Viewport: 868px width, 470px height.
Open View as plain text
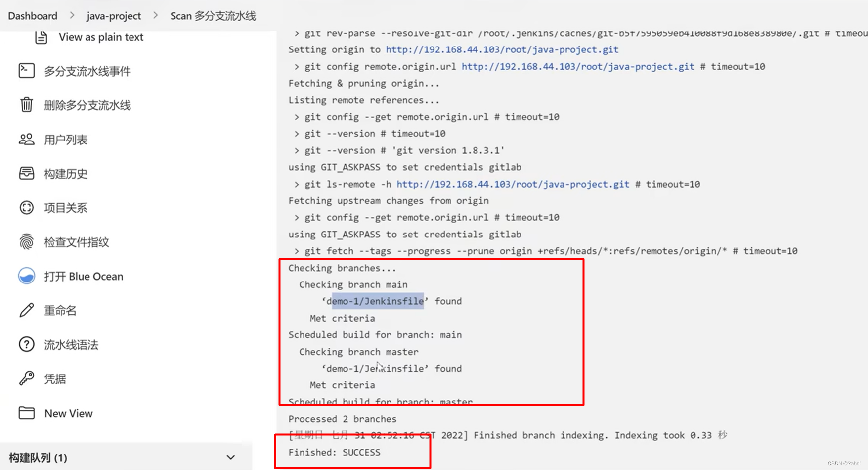[x=101, y=37]
